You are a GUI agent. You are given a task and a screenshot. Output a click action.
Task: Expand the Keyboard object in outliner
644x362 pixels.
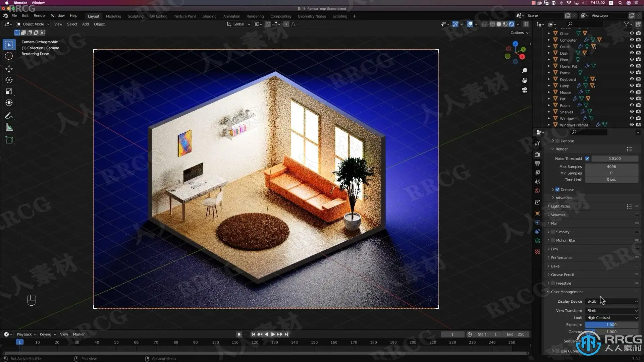[549, 79]
